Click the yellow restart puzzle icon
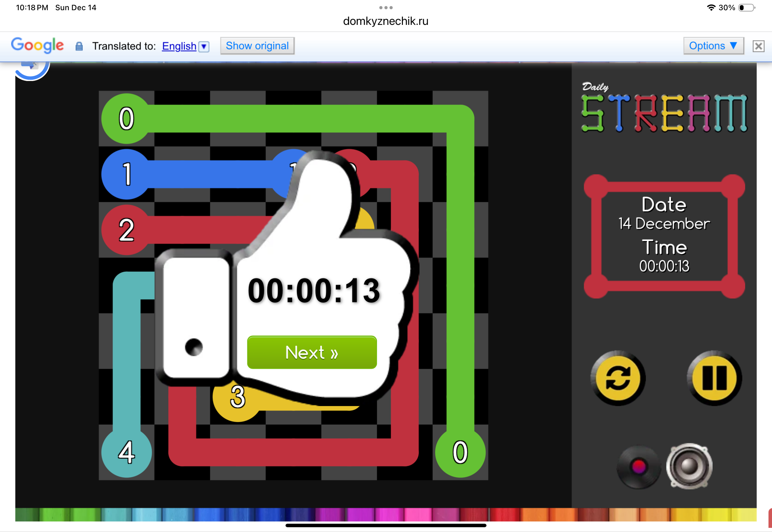This screenshot has width=772, height=532. pyautogui.click(x=618, y=378)
